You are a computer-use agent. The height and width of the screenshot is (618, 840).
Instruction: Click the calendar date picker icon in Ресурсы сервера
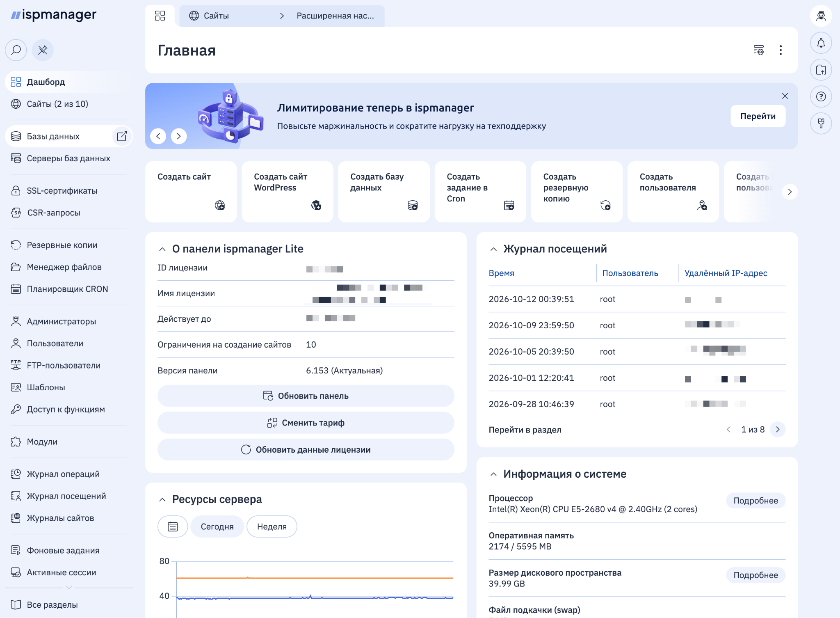pos(173,526)
